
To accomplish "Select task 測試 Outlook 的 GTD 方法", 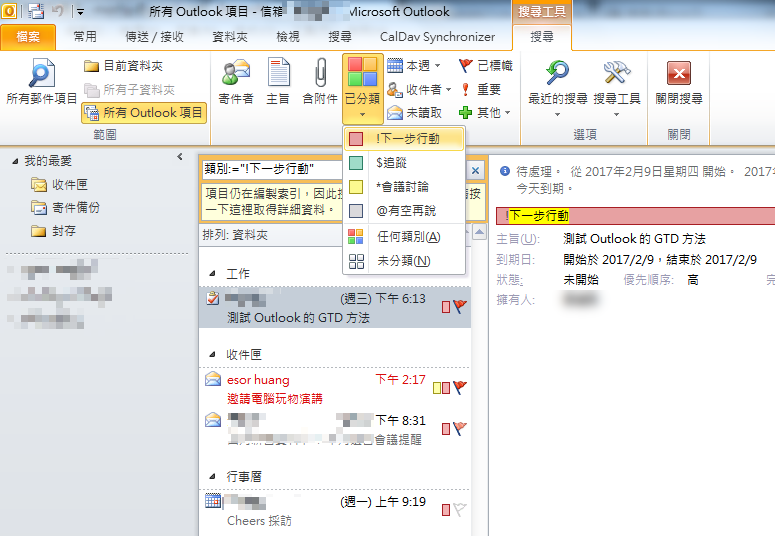I will (x=335, y=308).
